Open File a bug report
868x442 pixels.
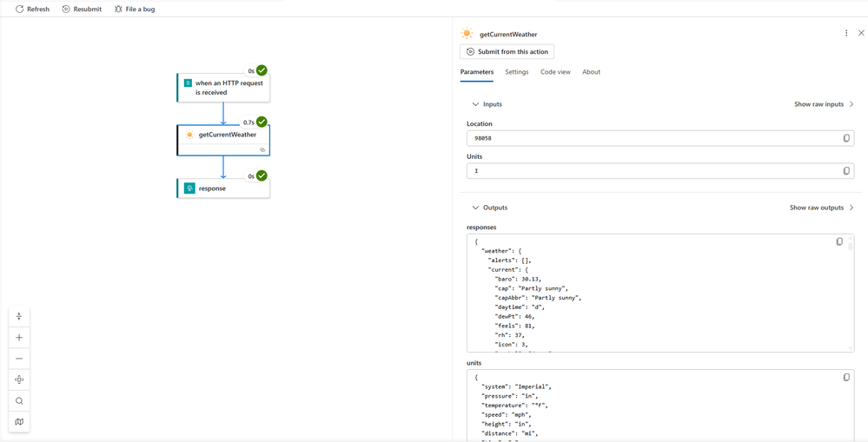[x=134, y=9]
